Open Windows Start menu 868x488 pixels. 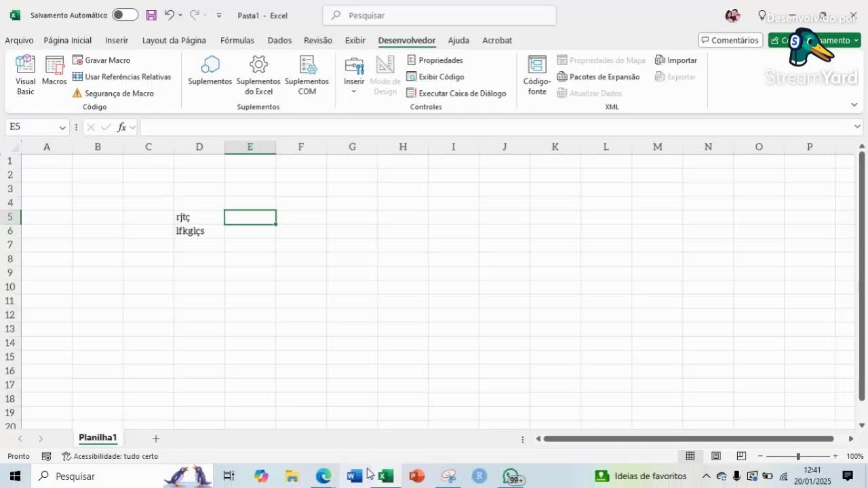tap(15, 476)
